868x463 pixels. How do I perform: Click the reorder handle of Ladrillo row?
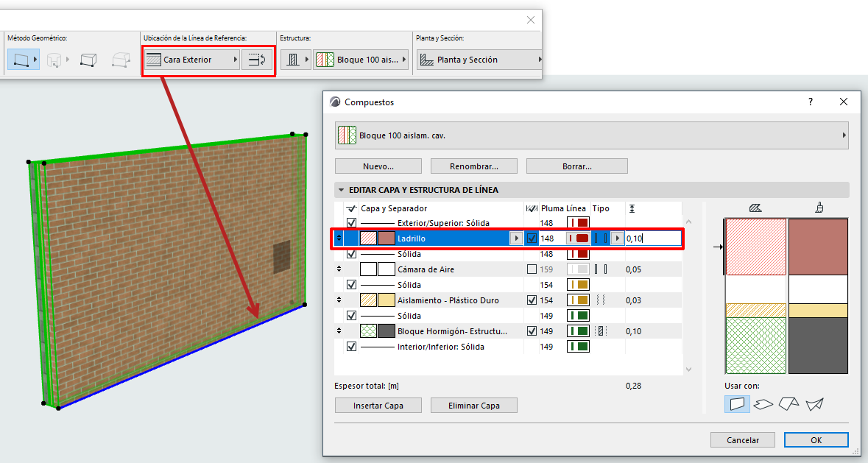pos(339,238)
